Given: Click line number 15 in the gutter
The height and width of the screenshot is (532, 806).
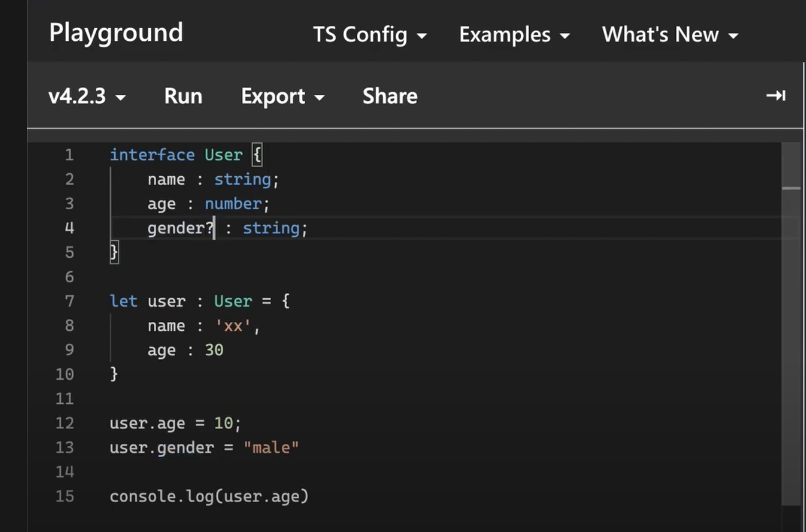Looking at the screenshot, I should 65,496.
